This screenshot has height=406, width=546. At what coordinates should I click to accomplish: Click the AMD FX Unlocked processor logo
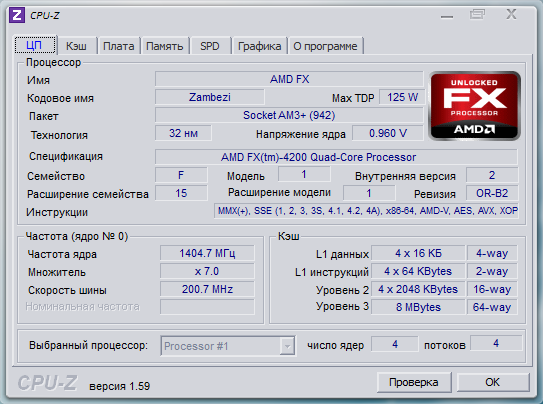click(x=475, y=106)
